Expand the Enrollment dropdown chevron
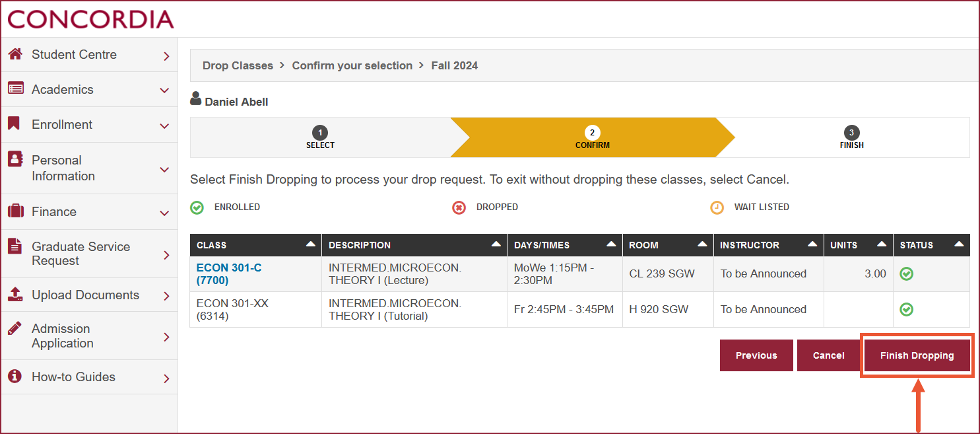Screen dimensions: 980x434 point(165,126)
